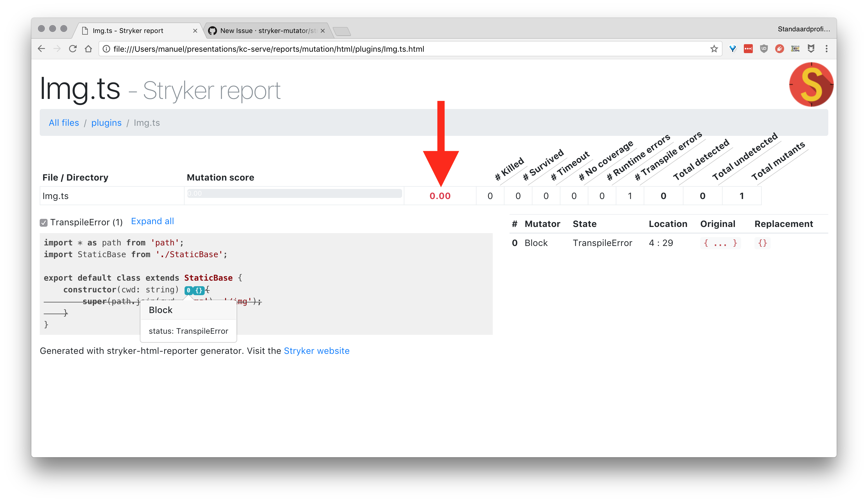The height and width of the screenshot is (502, 868).
Task: Click the 'status: TranspileError' popover text
Action: pos(188,331)
